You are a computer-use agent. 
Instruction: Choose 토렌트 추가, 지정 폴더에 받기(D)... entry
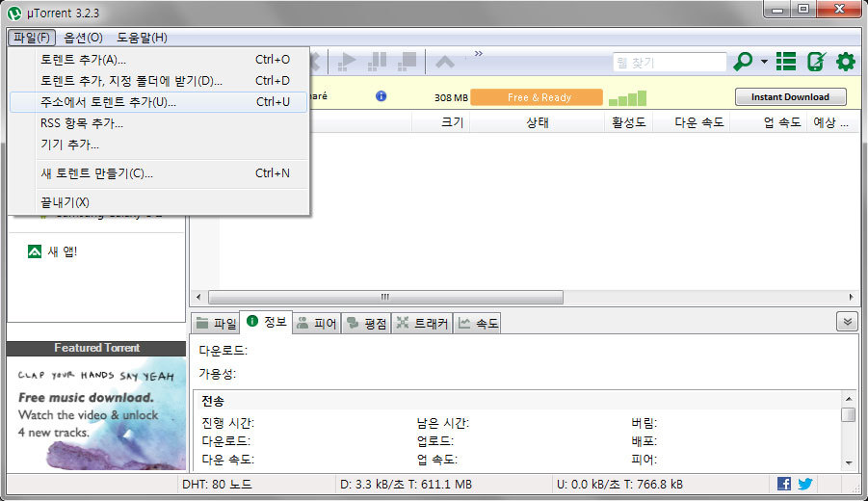tap(159, 81)
